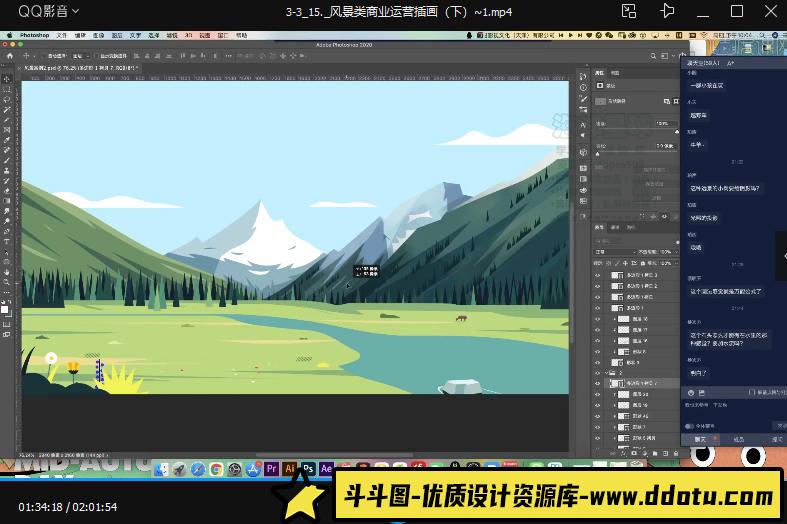The height and width of the screenshot is (524, 787).
Task: Click the new adjustment layer icon
Action: click(644, 453)
